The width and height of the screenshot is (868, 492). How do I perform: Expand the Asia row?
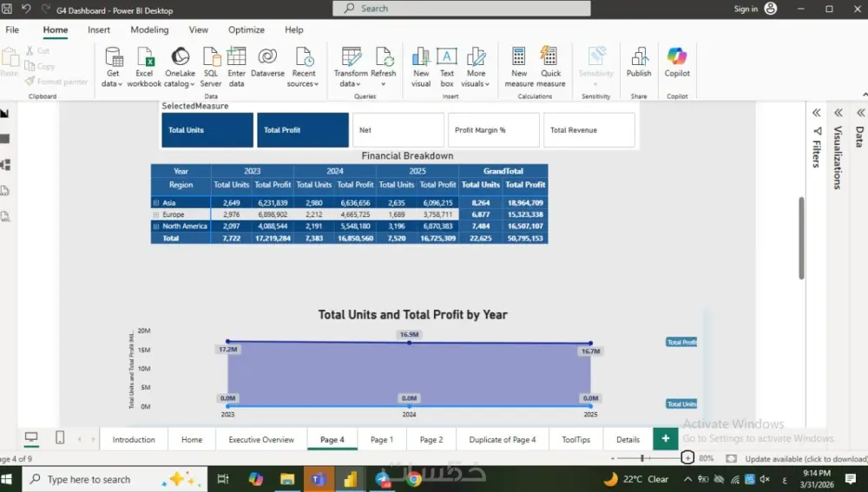tap(156, 203)
